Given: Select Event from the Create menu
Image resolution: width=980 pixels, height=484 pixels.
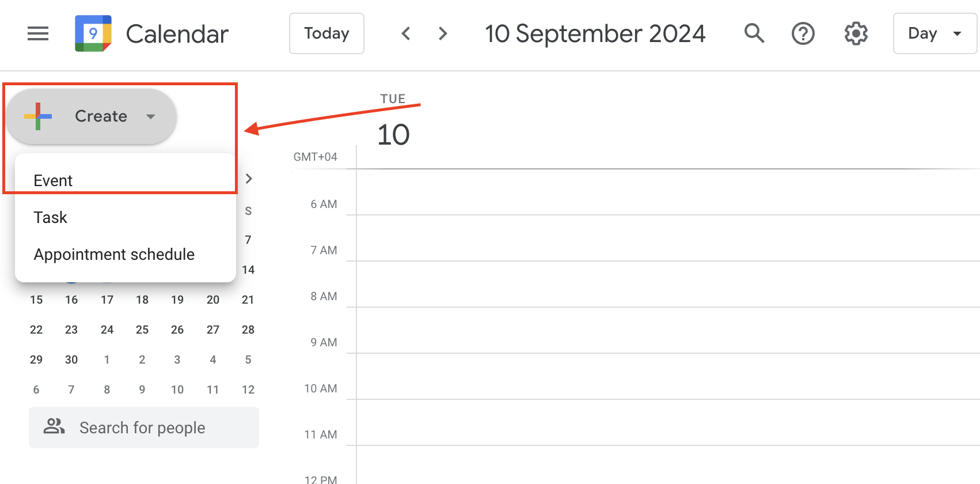Looking at the screenshot, I should [x=53, y=180].
